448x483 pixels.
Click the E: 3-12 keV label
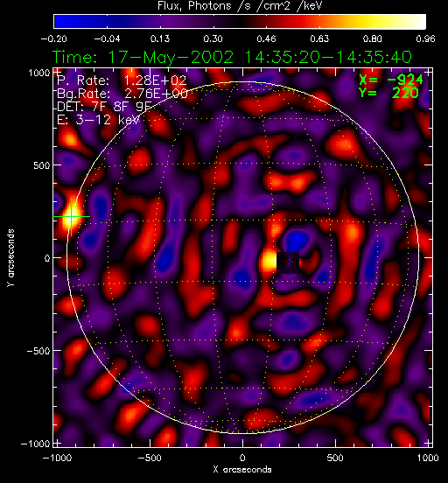[98, 119]
